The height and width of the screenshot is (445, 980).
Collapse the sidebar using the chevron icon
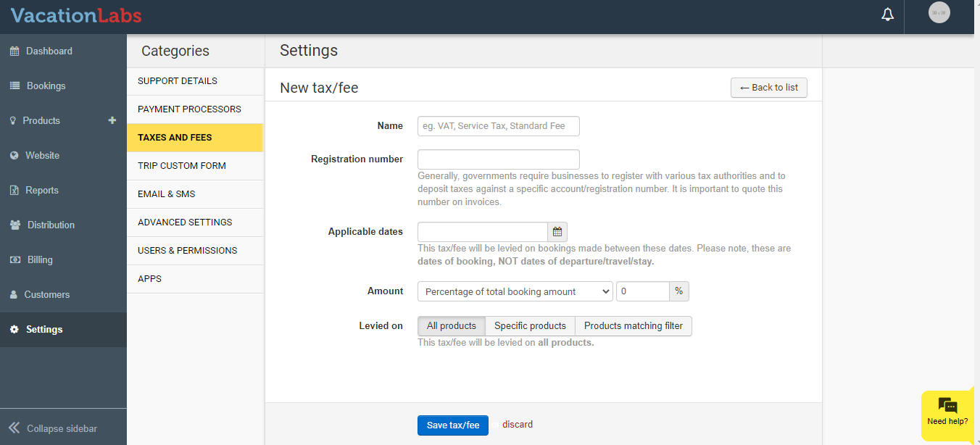coord(14,428)
